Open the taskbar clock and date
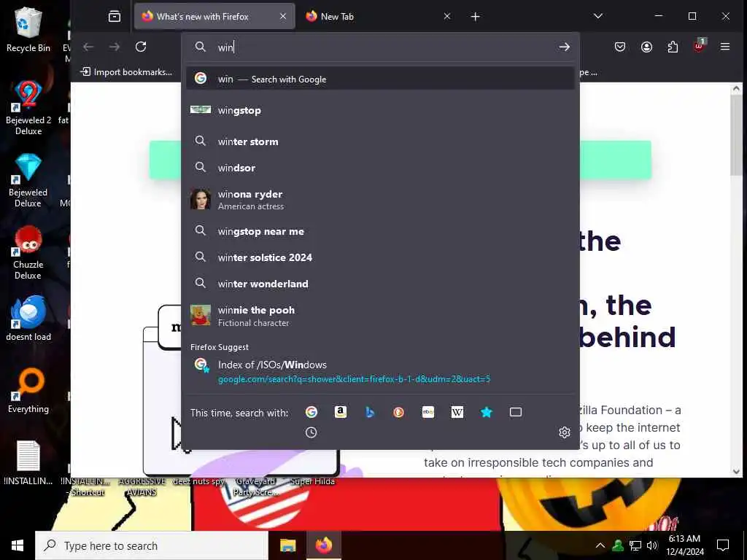 (685, 545)
